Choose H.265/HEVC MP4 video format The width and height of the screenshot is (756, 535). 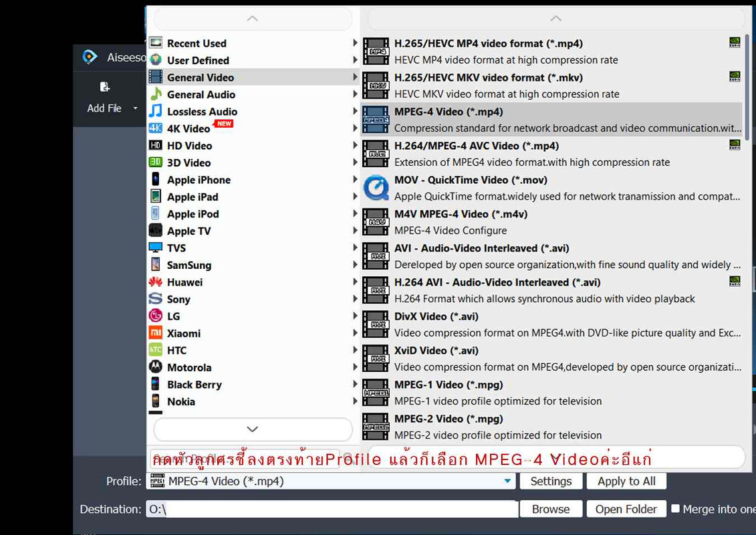[551, 51]
